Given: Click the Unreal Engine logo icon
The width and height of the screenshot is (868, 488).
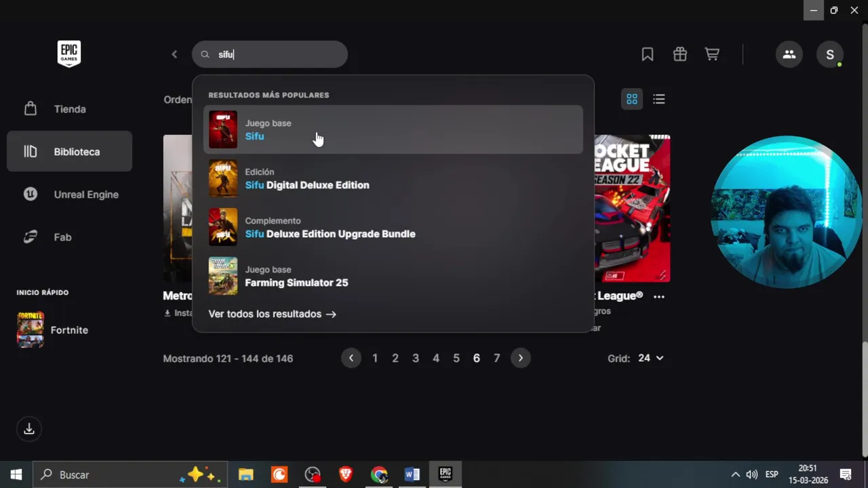Looking at the screenshot, I should (31, 195).
